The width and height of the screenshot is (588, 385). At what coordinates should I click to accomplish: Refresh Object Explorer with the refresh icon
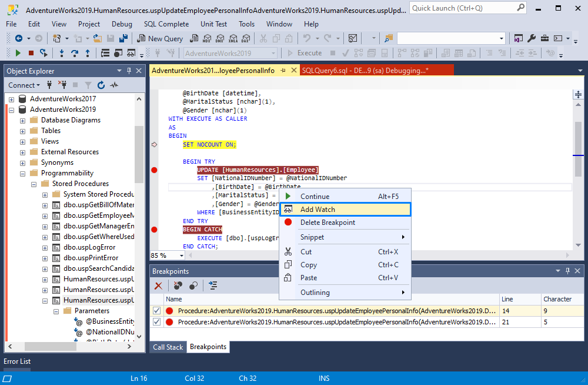pos(101,85)
